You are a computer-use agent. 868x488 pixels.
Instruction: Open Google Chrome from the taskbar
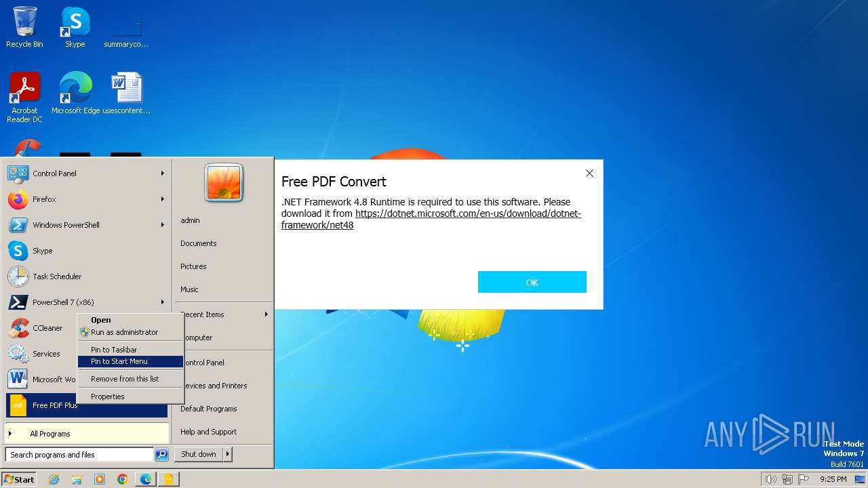point(123,479)
